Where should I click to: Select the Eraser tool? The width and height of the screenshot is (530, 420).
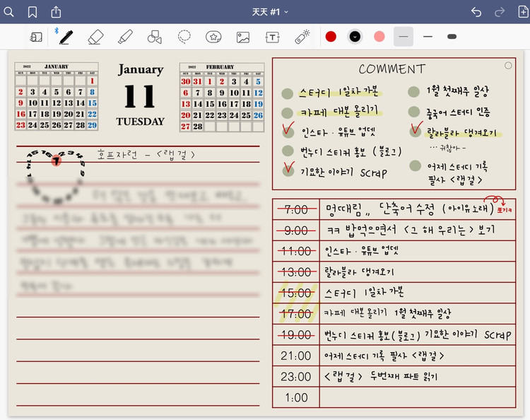[x=96, y=37]
